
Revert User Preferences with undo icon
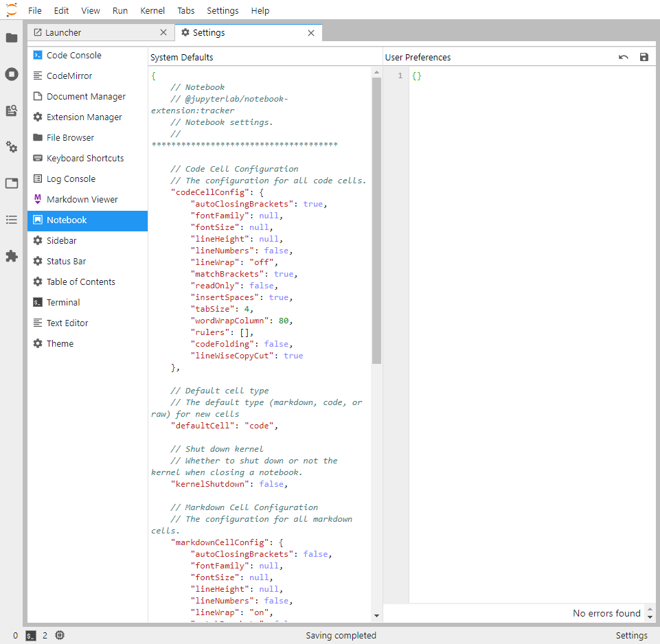(x=624, y=57)
